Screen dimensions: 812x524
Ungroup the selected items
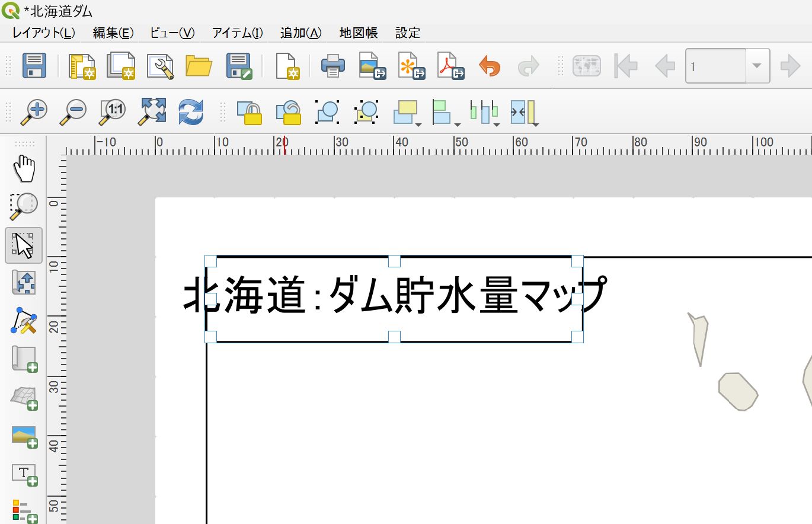367,112
